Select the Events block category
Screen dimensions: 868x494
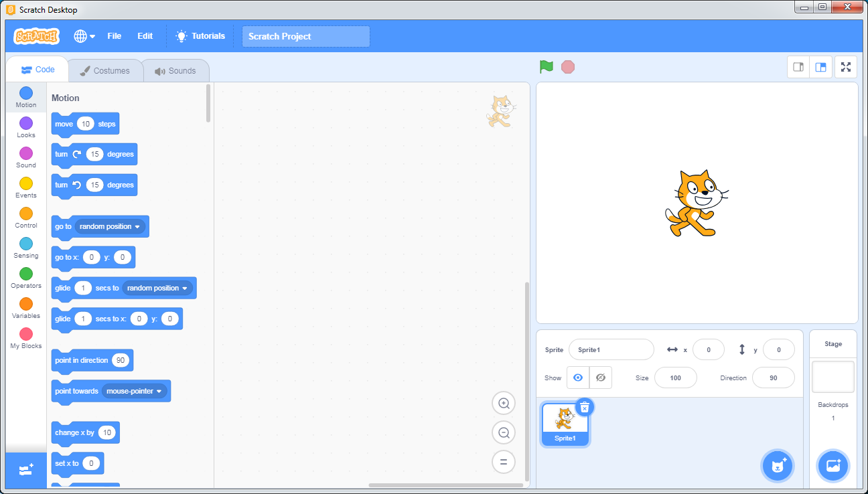pyautogui.click(x=26, y=188)
